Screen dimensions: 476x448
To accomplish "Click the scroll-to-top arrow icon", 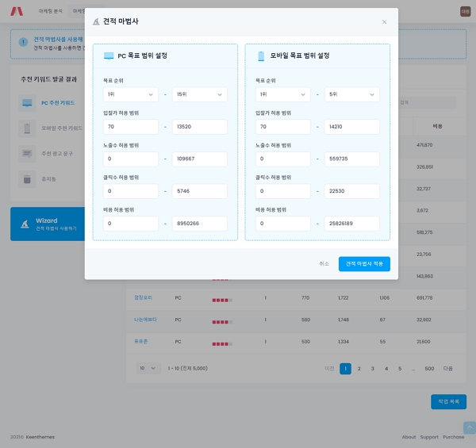I will click(x=469, y=427).
